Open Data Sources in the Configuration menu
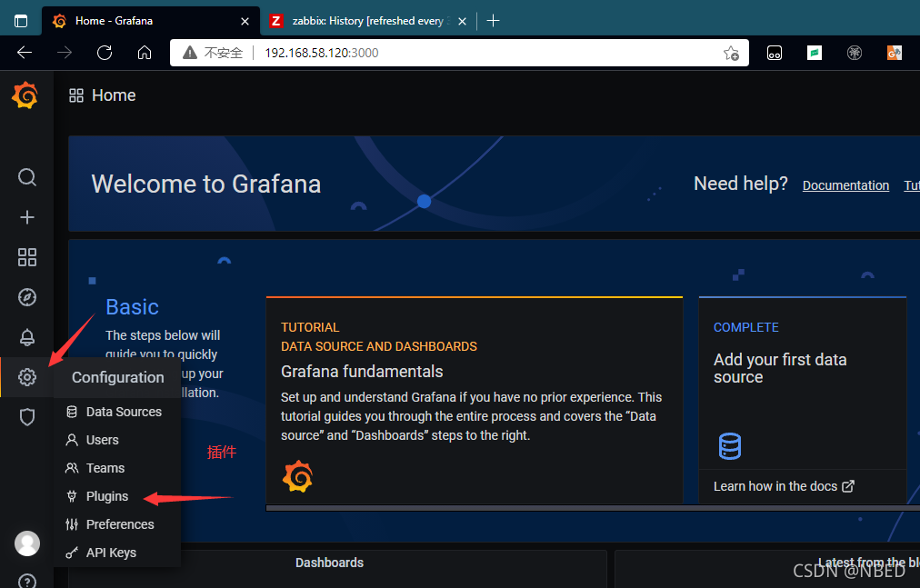Image resolution: width=920 pixels, height=588 pixels. click(x=116, y=412)
